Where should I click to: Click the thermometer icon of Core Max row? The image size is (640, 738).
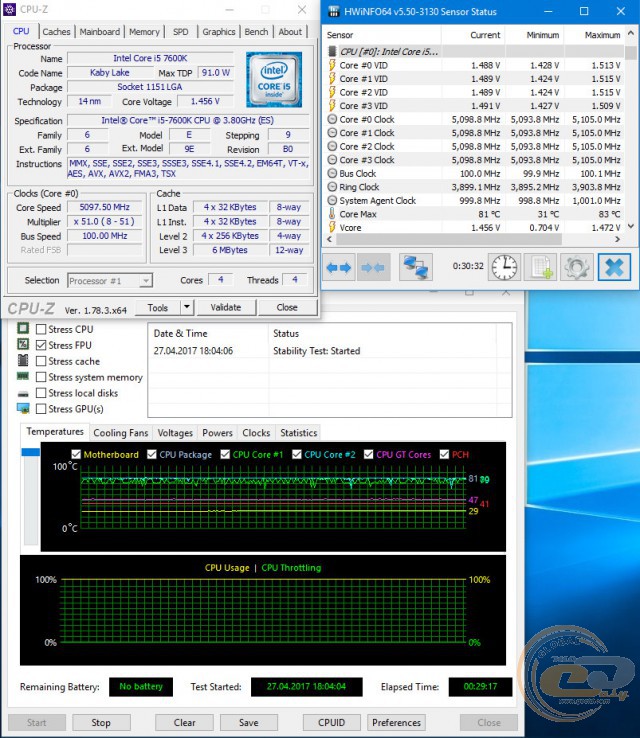pos(332,214)
